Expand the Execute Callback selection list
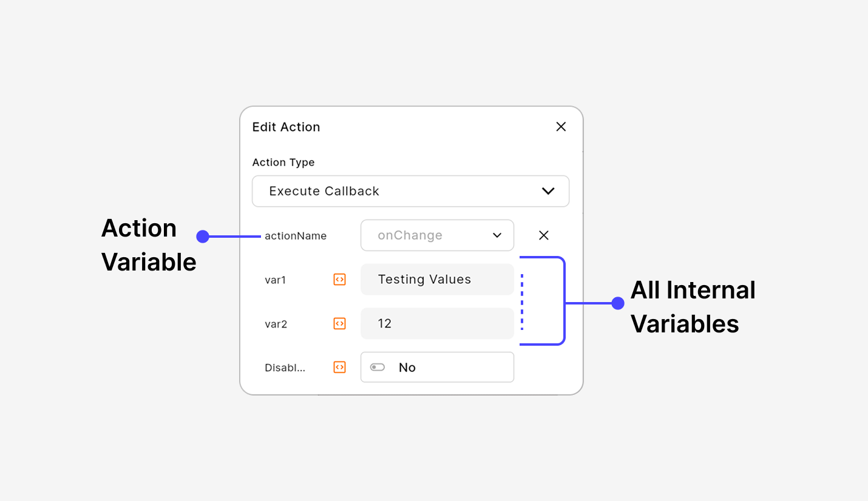Viewport: 868px width, 501px height. 411,191
